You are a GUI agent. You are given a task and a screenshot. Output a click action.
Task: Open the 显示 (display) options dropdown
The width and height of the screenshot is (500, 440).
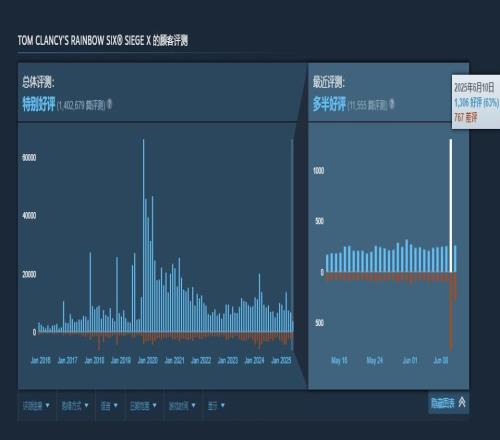tap(216, 406)
